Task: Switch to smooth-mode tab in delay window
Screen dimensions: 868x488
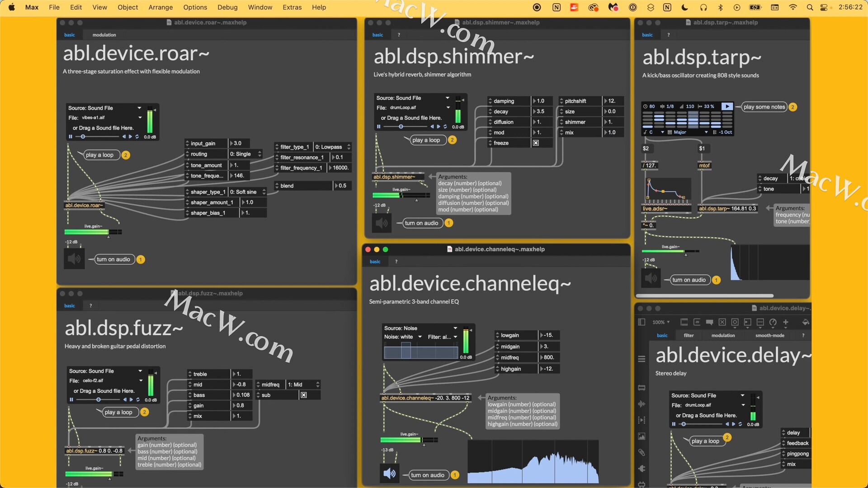Action: [769, 335]
